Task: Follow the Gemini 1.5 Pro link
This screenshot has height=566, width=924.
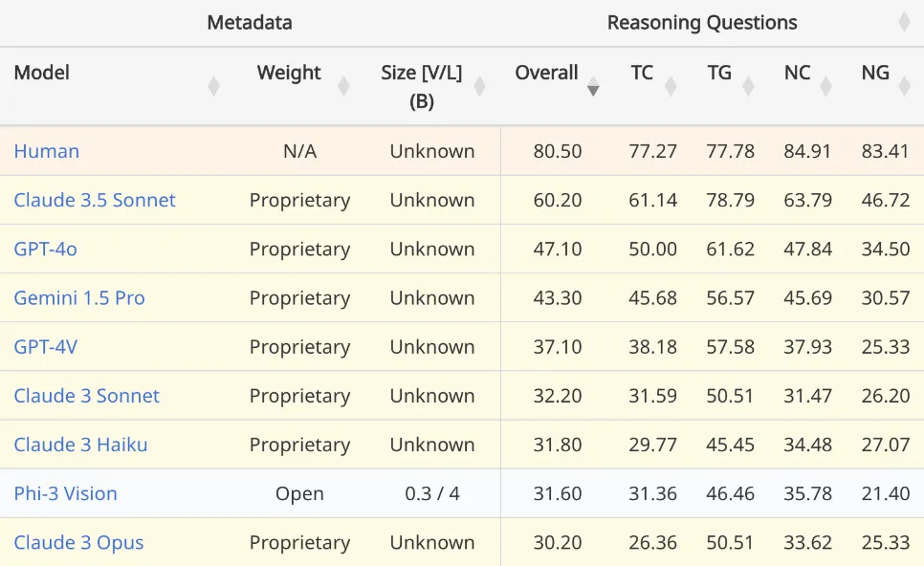Action: tap(79, 297)
